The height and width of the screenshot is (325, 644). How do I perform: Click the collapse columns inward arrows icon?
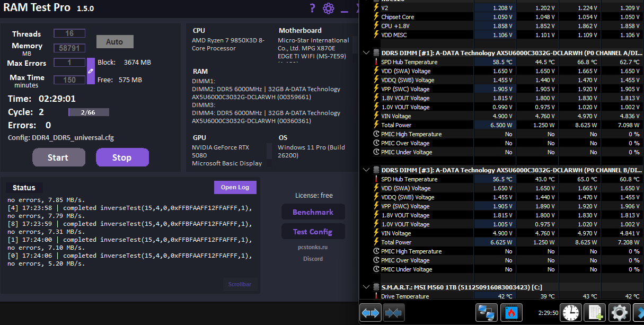point(394,312)
